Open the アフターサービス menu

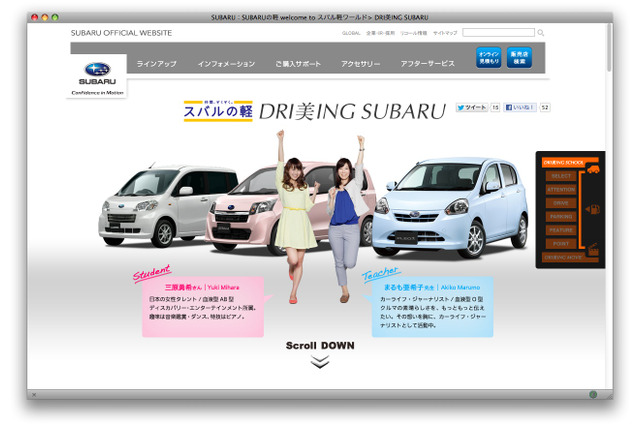[427, 64]
